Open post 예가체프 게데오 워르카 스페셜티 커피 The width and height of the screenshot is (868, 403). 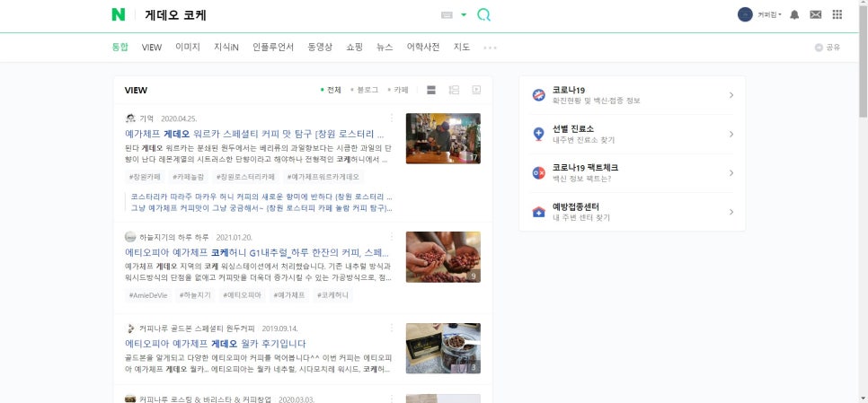[x=254, y=134]
